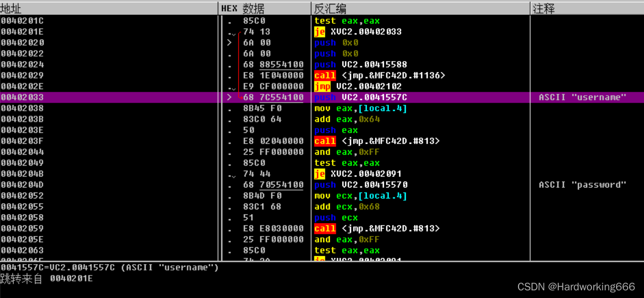Click mov ecx,[local.4] instruction
Screen dimensions: 644x298
[360, 196]
